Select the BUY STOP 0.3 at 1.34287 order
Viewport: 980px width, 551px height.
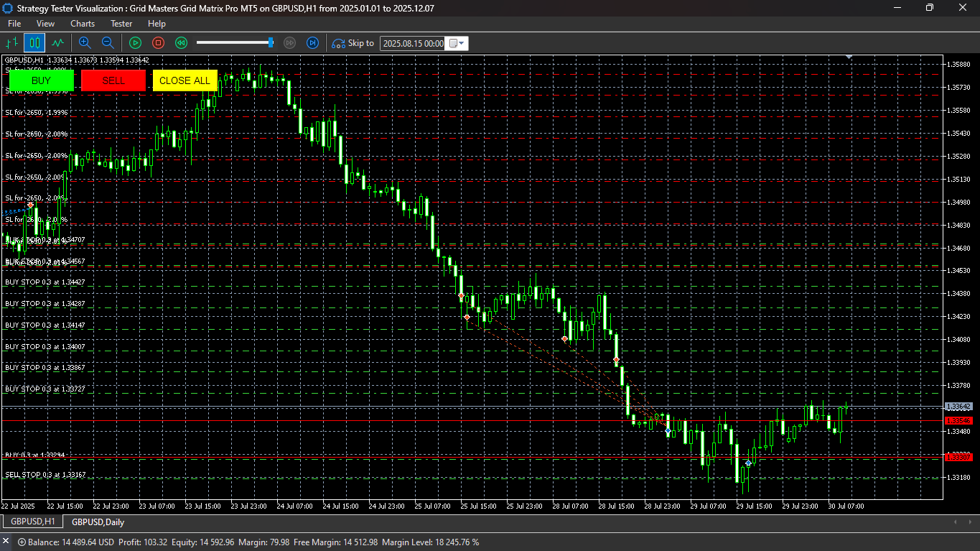[x=45, y=304]
